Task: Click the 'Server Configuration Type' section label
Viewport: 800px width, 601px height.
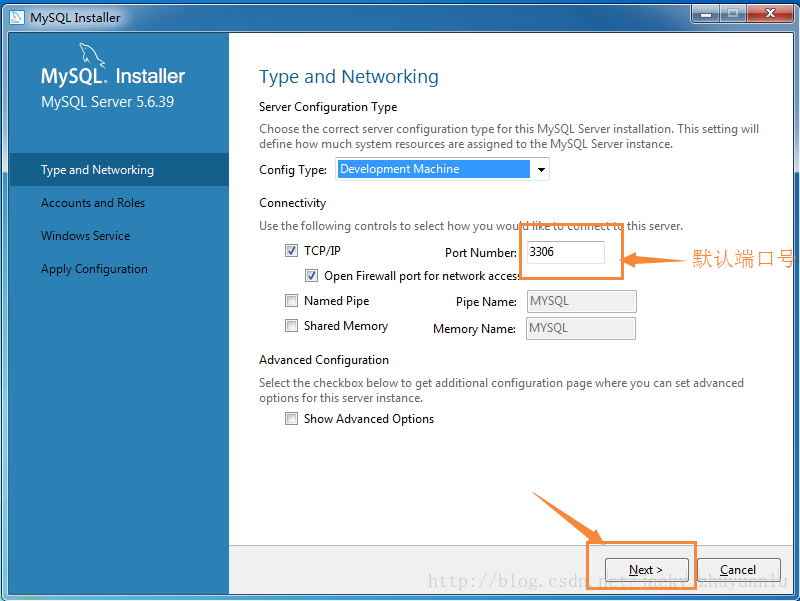Action: pos(328,107)
